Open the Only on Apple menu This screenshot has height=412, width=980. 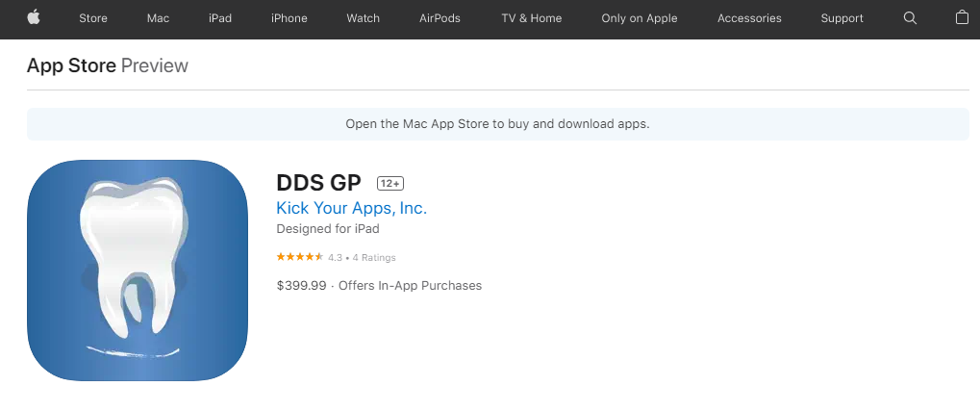point(640,18)
